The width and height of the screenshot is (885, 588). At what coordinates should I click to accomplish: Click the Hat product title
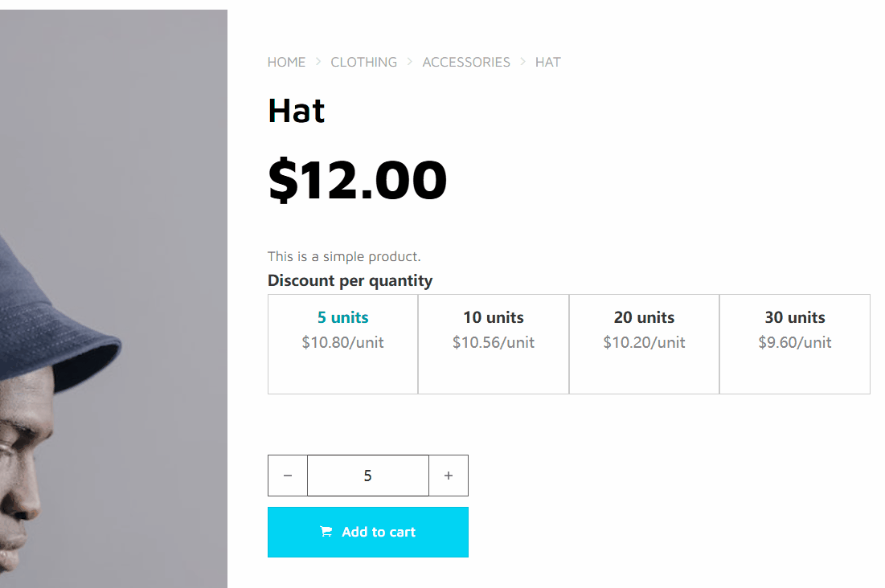pos(296,111)
